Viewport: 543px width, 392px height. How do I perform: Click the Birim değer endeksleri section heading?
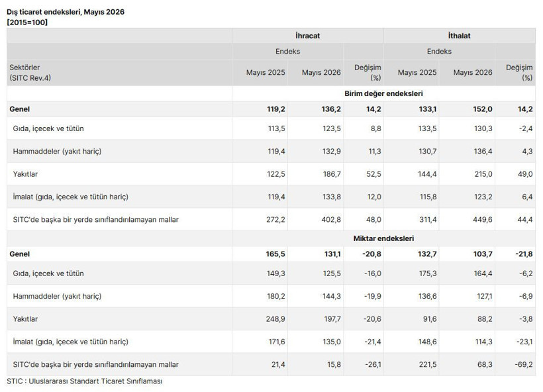point(383,93)
